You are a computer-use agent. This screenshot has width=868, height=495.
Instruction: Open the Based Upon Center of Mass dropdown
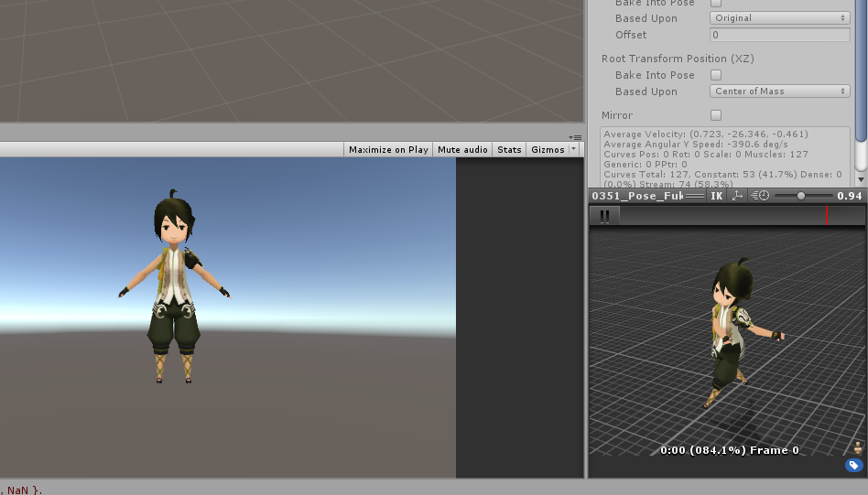pyautogui.click(x=779, y=91)
